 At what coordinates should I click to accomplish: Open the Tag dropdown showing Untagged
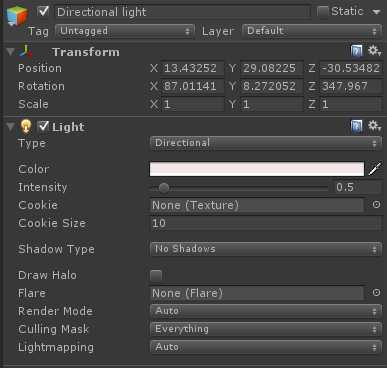pyautogui.click(x=124, y=31)
